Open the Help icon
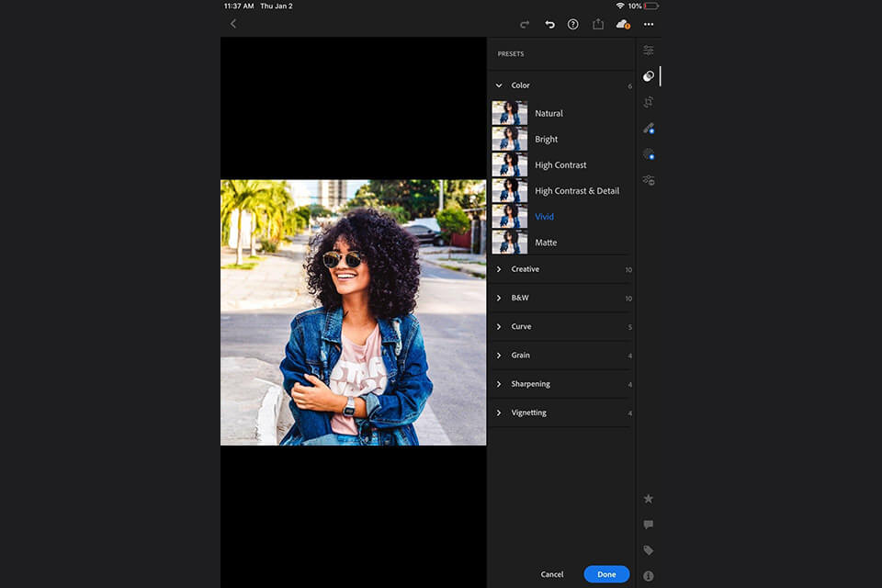Image resolution: width=882 pixels, height=588 pixels. [x=572, y=25]
